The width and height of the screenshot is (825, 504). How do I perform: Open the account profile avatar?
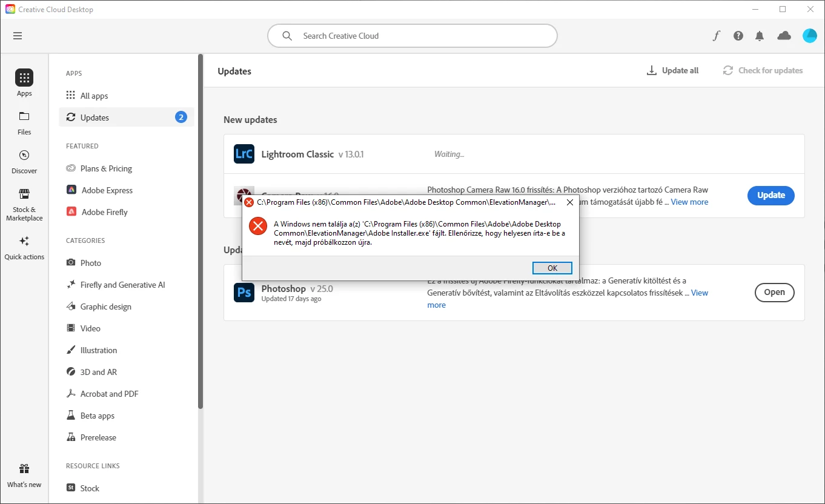point(810,36)
